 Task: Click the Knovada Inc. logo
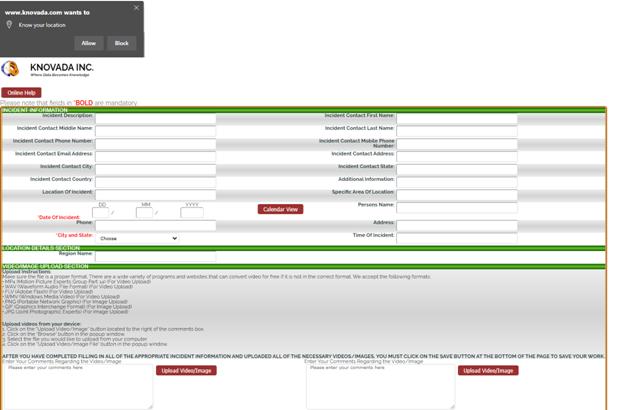point(50,69)
